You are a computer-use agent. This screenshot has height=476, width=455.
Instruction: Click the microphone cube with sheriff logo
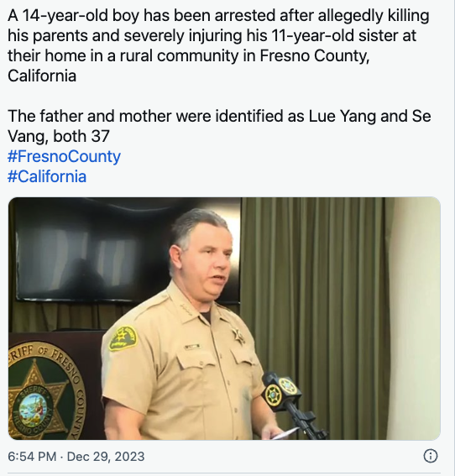pyautogui.click(x=280, y=392)
